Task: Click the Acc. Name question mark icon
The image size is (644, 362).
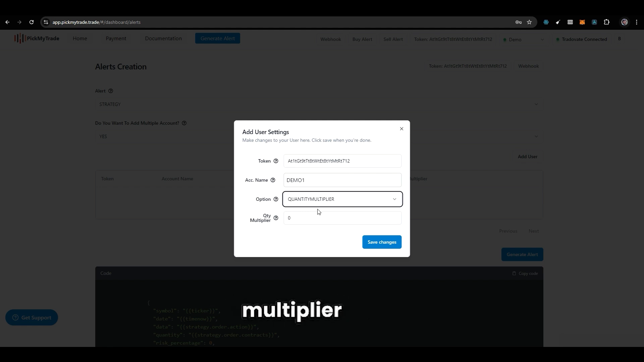Action: pos(273,180)
